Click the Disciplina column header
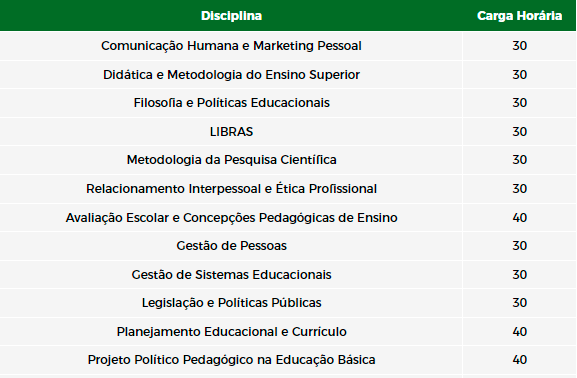 coord(231,16)
